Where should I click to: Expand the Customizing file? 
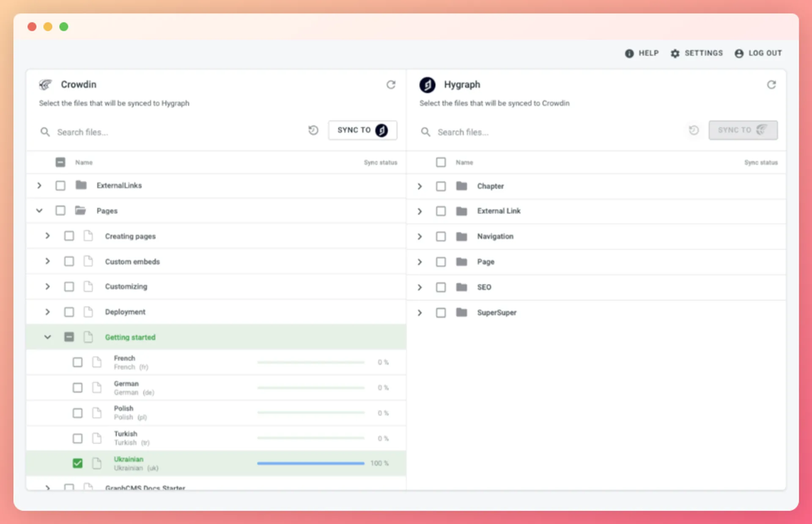pos(48,287)
